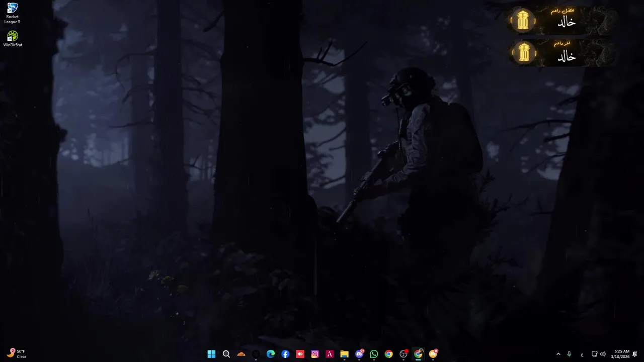Open the crimson letter-A taskbar app
Viewport: 644px width, 362px height.
click(330, 354)
